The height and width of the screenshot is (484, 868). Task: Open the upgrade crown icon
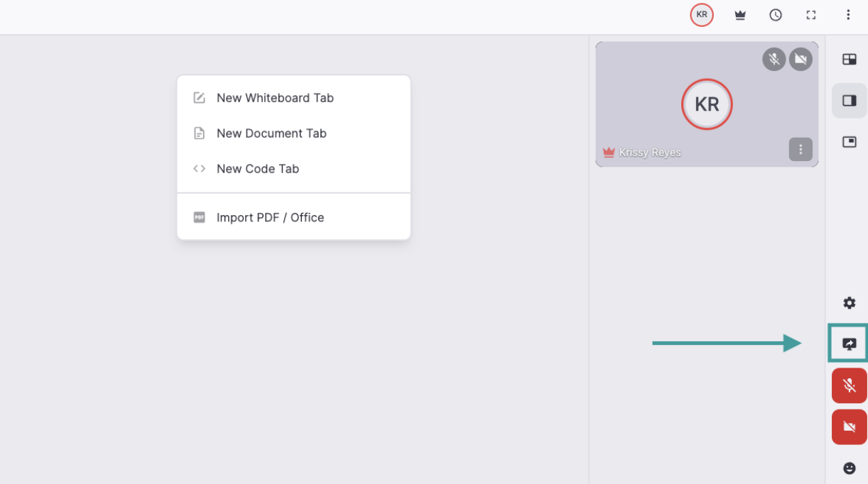coord(739,14)
